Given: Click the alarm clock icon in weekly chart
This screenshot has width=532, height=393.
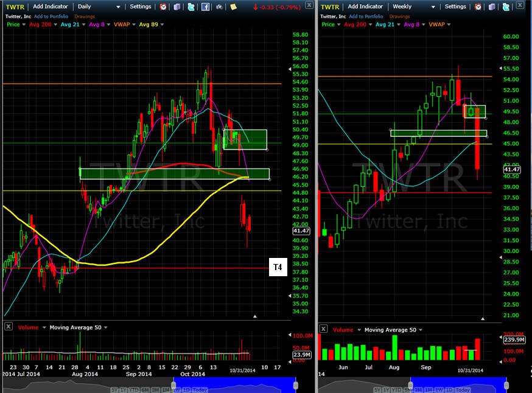Looking at the screenshot, I should click(478, 7).
